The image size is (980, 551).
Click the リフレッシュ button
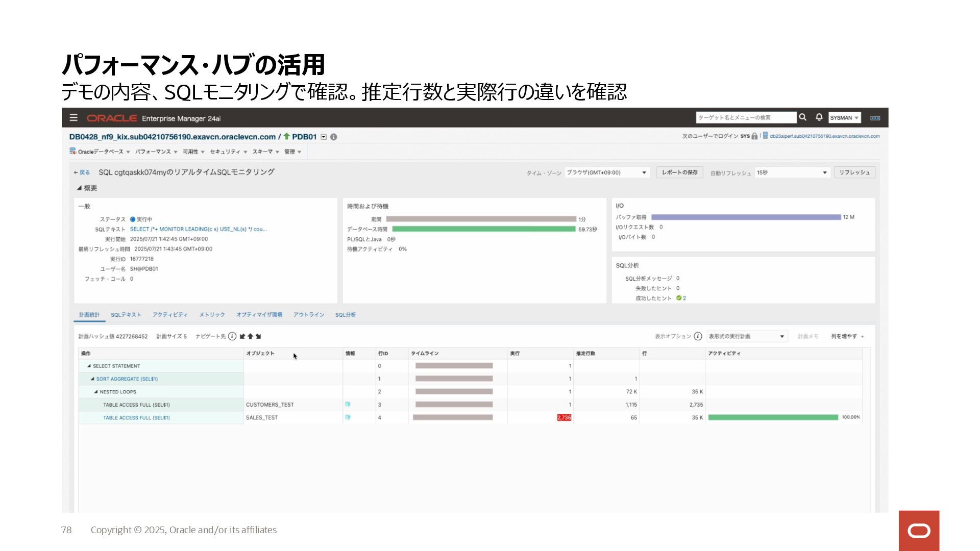(854, 172)
